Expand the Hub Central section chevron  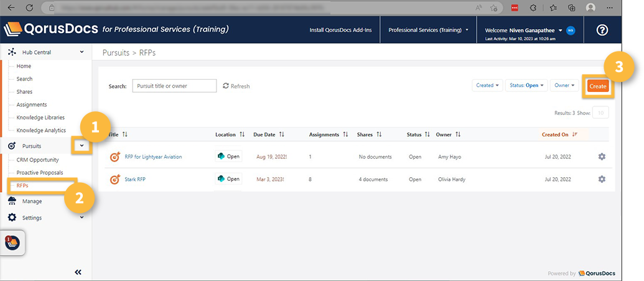tap(82, 52)
